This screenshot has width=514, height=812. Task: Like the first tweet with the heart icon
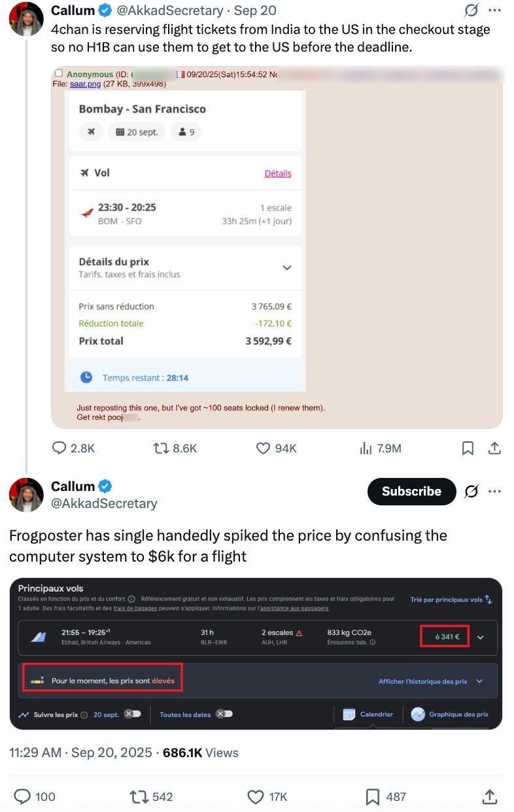[262, 448]
